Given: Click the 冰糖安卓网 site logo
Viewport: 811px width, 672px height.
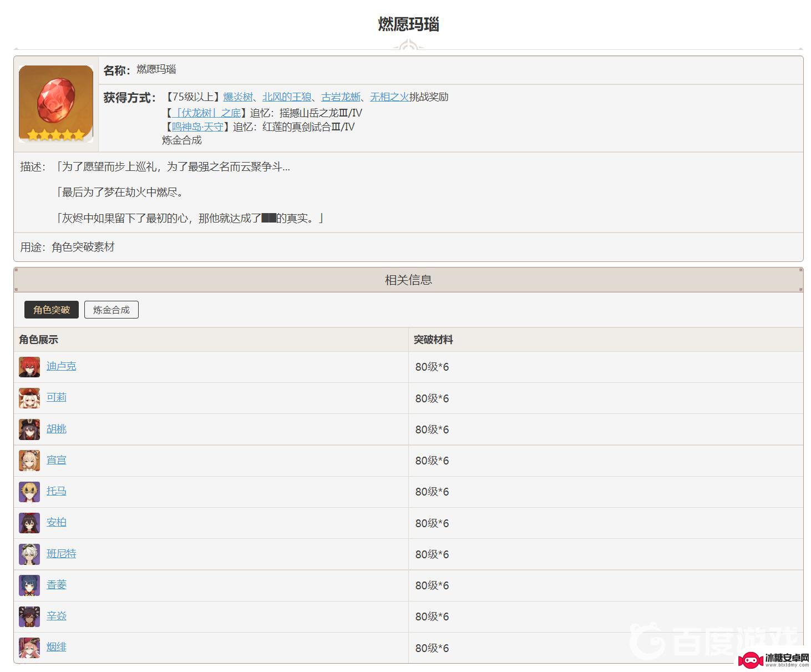Looking at the screenshot, I should (773, 660).
